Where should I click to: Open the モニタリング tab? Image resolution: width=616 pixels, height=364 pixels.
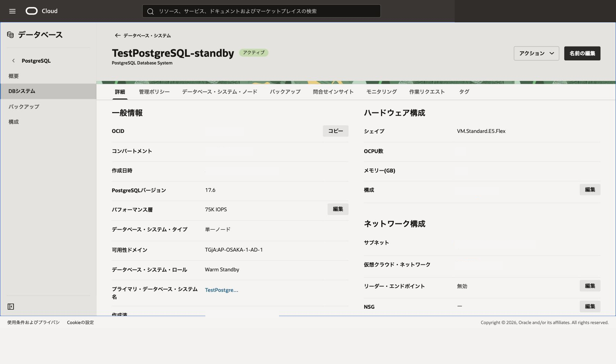[381, 92]
